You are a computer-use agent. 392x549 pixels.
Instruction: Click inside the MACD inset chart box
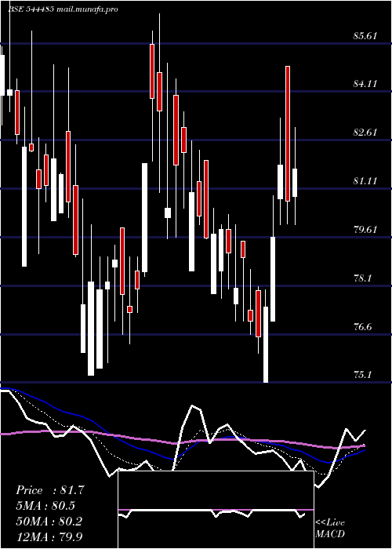[216, 510]
